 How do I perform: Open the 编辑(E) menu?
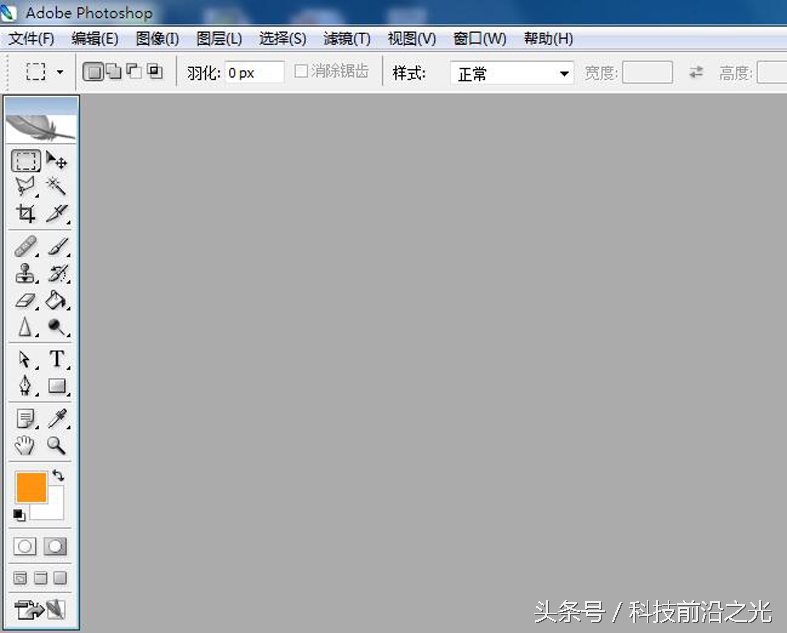tap(95, 39)
